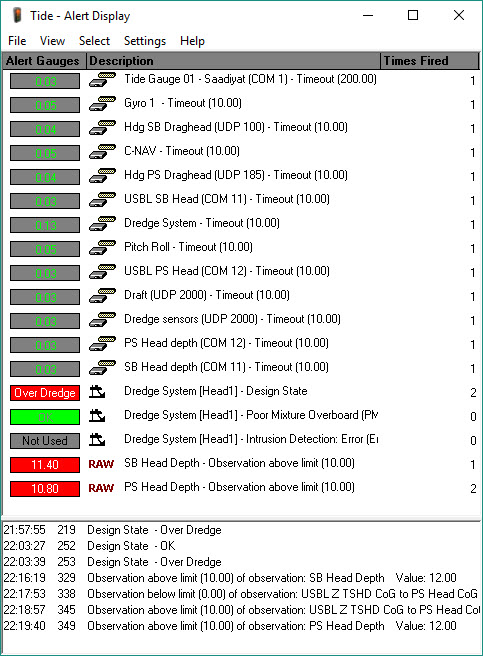Viewport: 483px width, 656px height.
Task: Select log entry 22:03:39 Design State Over Dredge
Action: 241,562
